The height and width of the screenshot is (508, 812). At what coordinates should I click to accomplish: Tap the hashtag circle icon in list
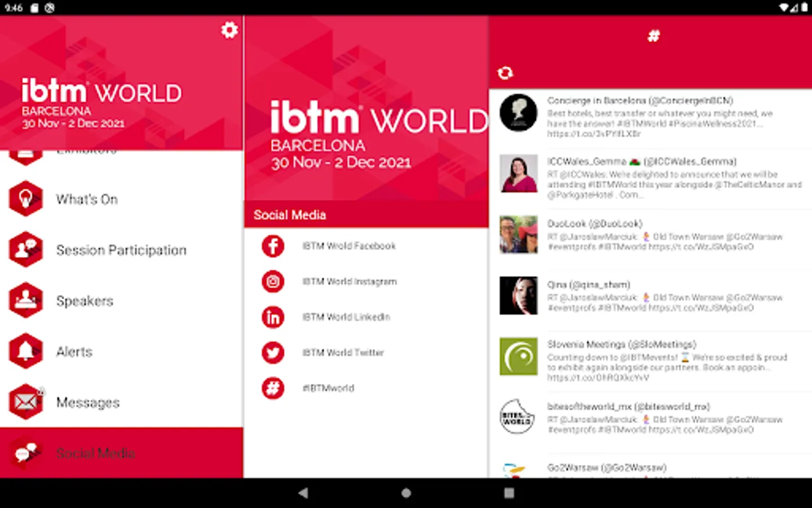click(x=273, y=388)
